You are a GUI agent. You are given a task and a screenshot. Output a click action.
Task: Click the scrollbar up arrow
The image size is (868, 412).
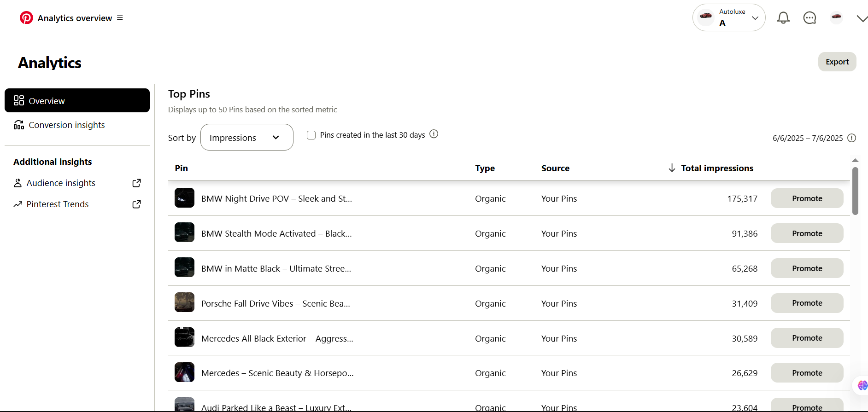click(855, 160)
